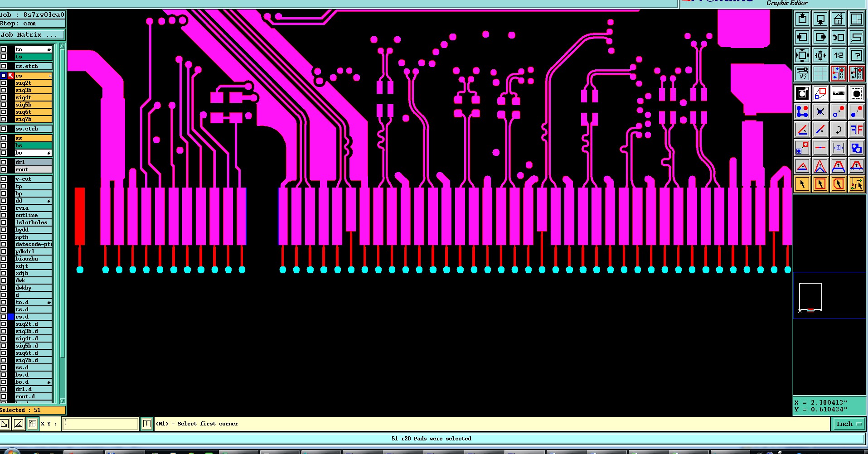Click the pan up view icon

[802, 19]
